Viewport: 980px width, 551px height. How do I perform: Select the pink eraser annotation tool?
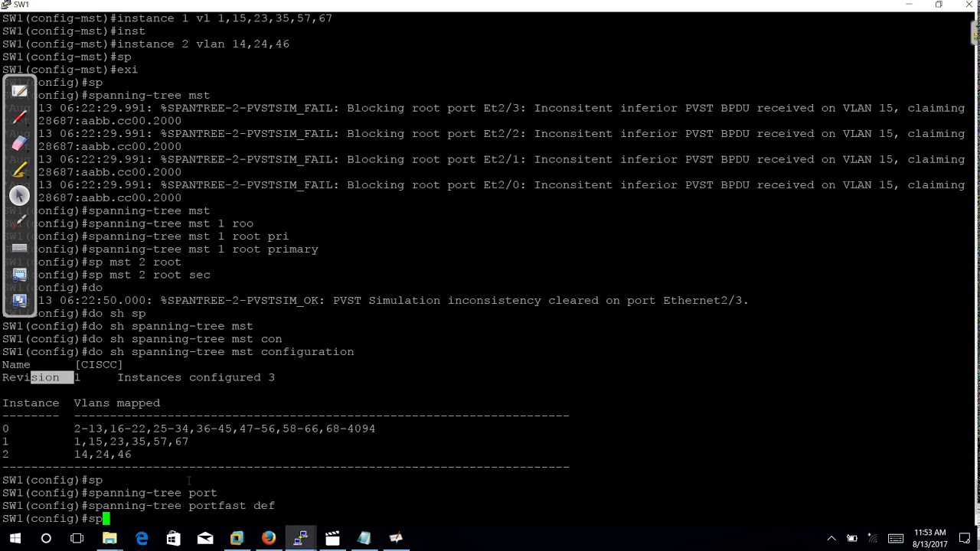pyautogui.click(x=20, y=143)
